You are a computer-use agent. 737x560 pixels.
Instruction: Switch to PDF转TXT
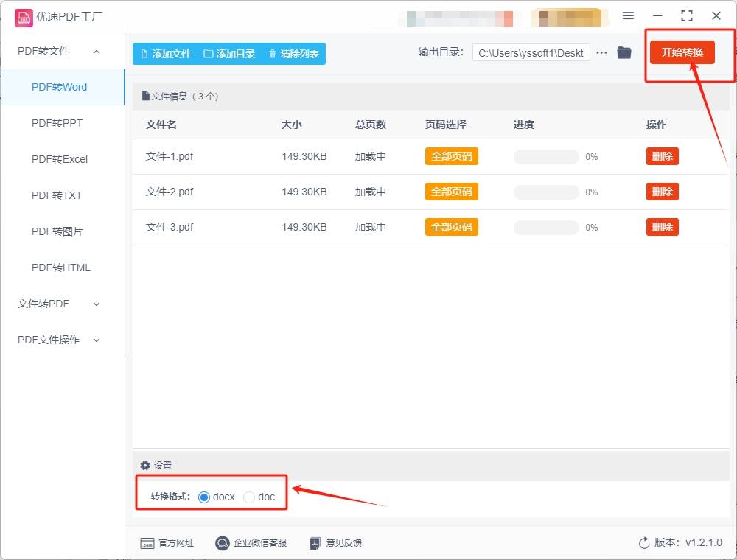57,195
